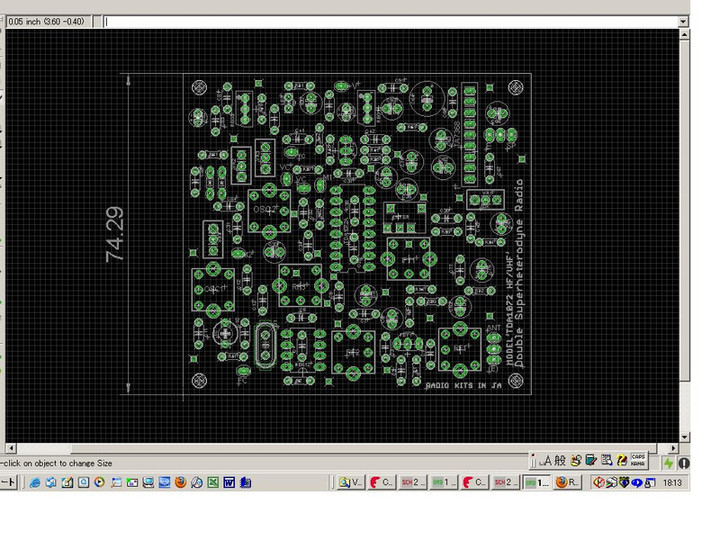Switch to Firefox 'R...' taskbar button
Image resolution: width=720 pixels, height=540 pixels.
point(567,482)
